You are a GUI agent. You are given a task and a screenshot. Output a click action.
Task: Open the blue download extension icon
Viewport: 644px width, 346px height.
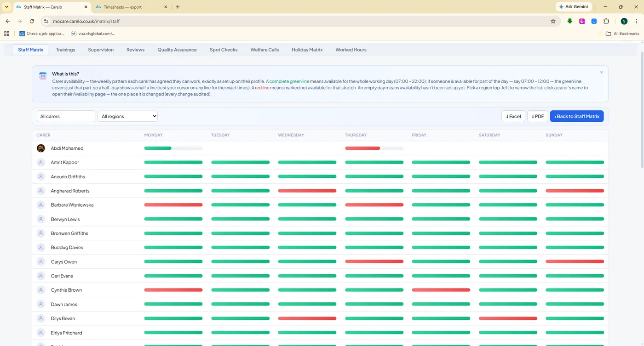pyautogui.click(x=594, y=21)
